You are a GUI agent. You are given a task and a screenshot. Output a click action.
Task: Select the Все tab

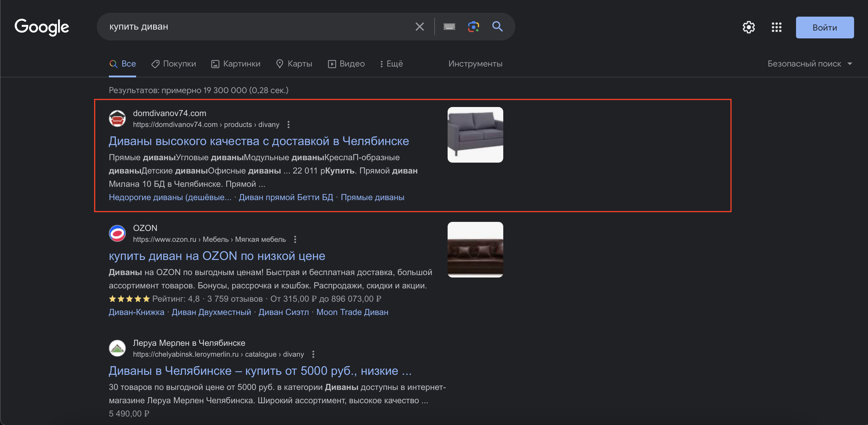tap(123, 64)
